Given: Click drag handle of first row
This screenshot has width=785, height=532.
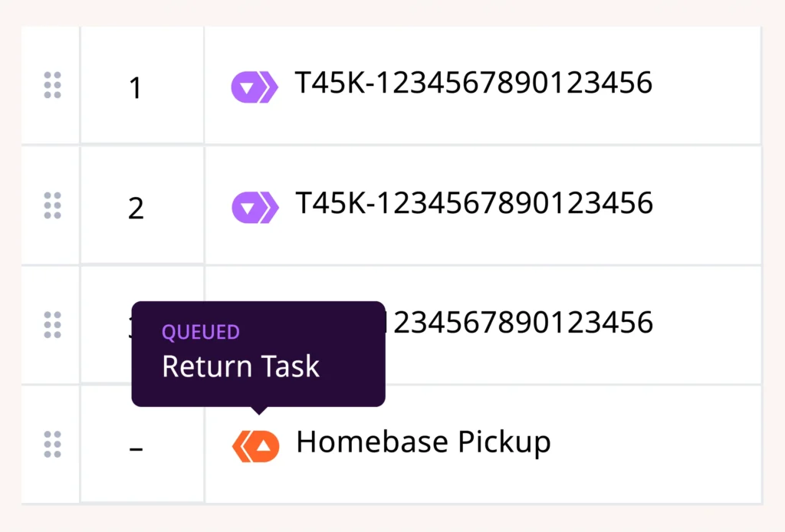Looking at the screenshot, I should point(52,85).
